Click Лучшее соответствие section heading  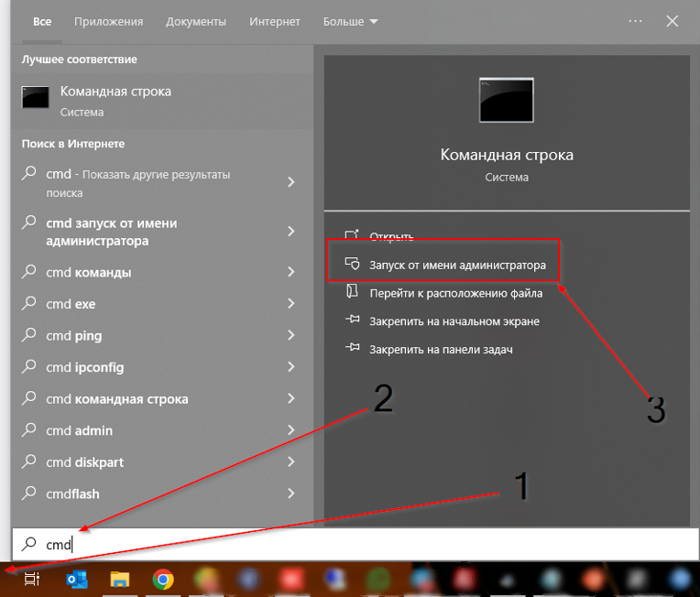80,60
